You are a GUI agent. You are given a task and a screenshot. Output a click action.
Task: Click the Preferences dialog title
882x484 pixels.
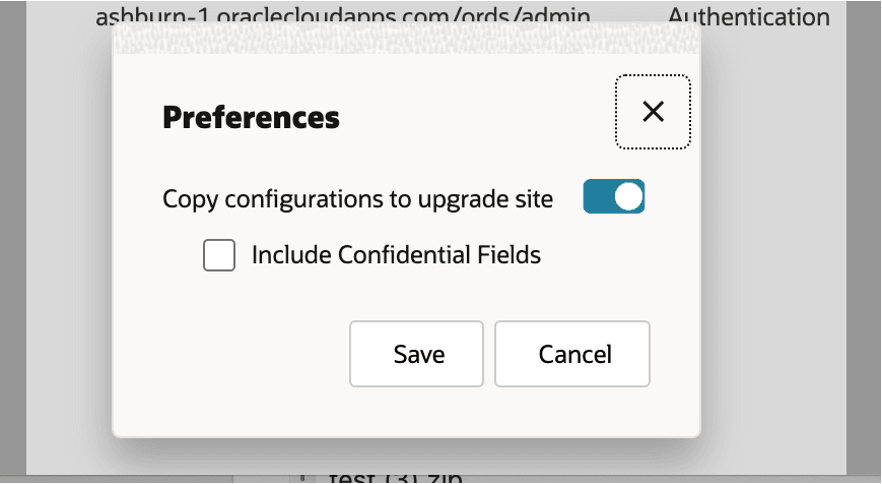(x=251, y=117)
